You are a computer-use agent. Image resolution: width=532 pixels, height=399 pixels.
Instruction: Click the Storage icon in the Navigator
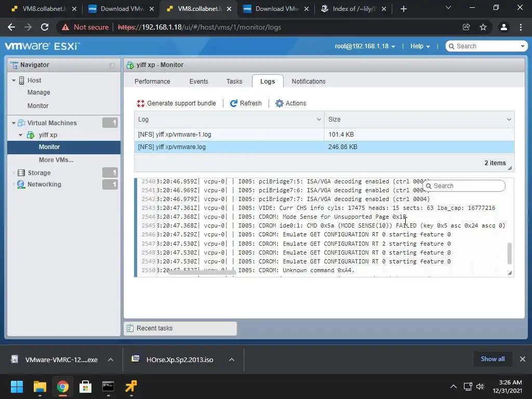[21, 172]
